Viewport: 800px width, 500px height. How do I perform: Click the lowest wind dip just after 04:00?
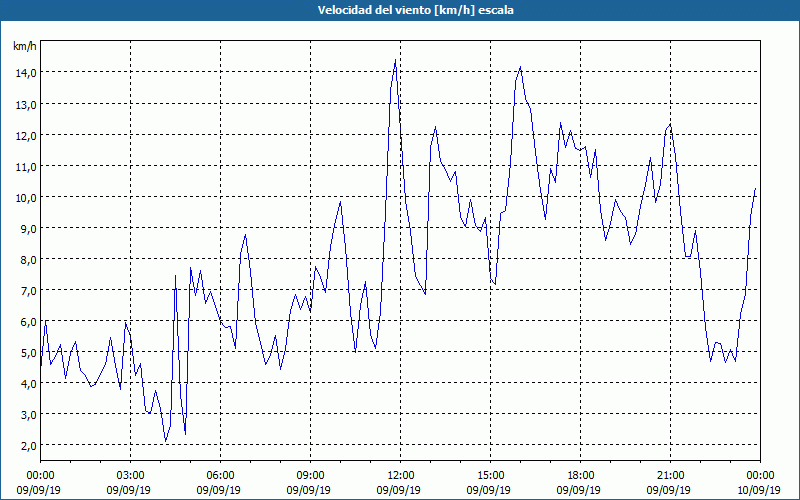(x=166, y=441)
